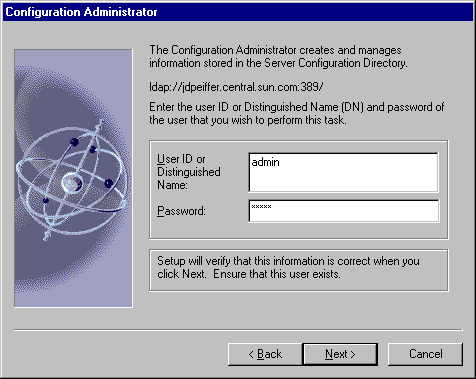Click the 'The Configuration Administrator creates' description

(278, 56)
